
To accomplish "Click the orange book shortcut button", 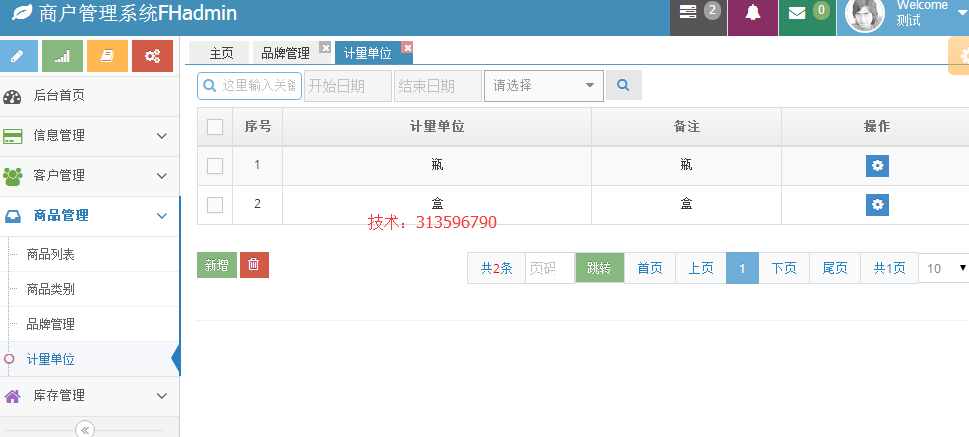I will click(x=108, y=56).
